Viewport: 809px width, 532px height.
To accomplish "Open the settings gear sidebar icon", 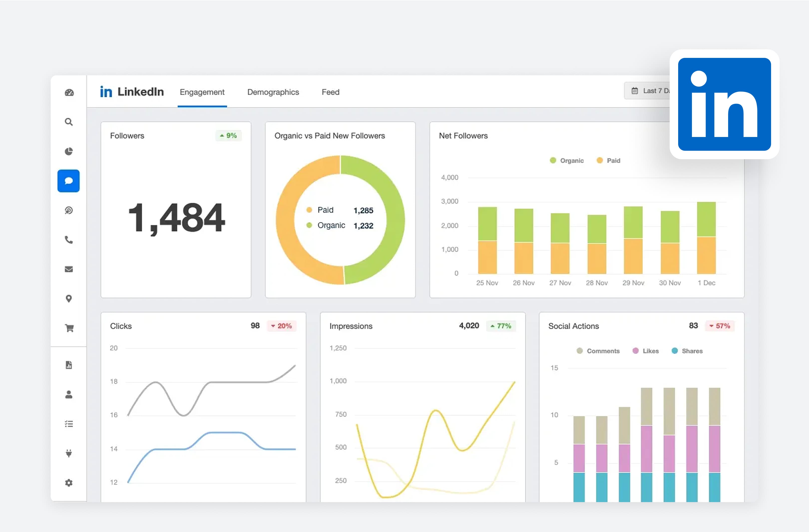I will (x=69, y=483).
